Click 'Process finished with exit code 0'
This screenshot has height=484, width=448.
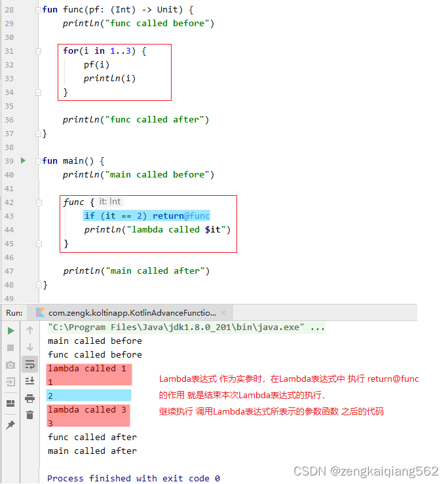tap(134, 478)
